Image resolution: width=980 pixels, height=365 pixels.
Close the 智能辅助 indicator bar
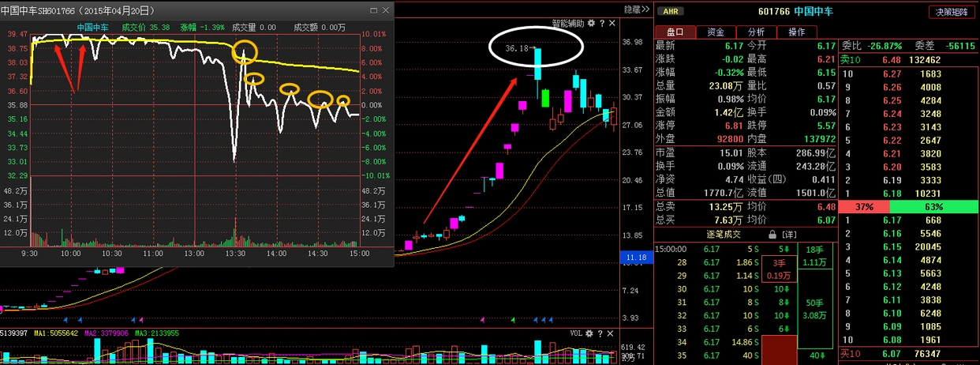tap(612, 24)
